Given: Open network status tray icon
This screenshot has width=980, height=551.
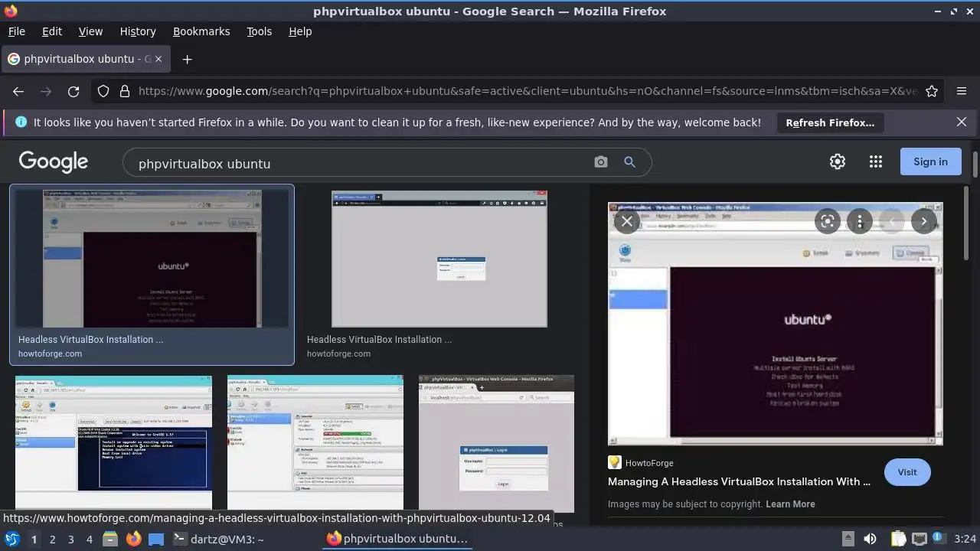Looking at the screenshot, I should 920,539.
